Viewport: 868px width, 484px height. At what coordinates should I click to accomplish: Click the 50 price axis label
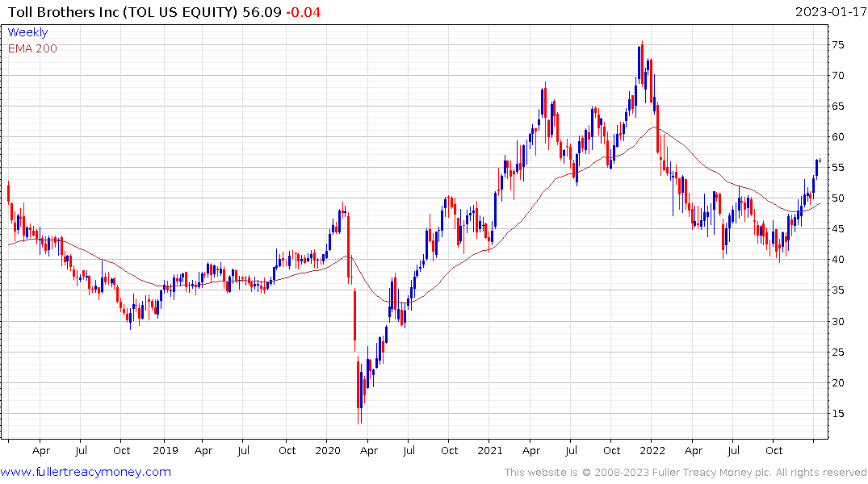[838, 198]
